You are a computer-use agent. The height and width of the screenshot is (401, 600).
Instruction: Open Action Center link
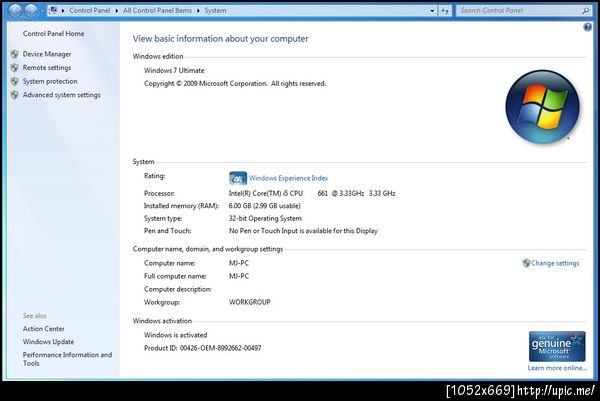pos(43,329)
